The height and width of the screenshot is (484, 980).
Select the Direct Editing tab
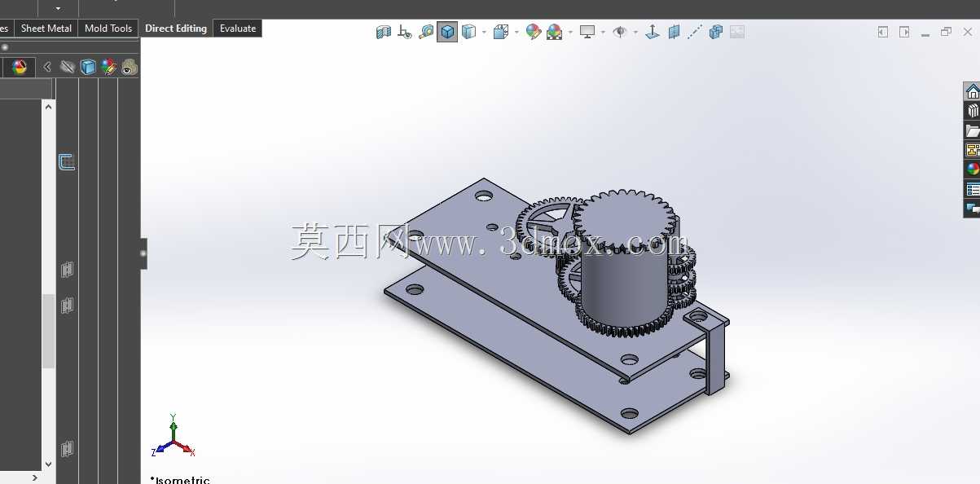(x=176, y=29)
